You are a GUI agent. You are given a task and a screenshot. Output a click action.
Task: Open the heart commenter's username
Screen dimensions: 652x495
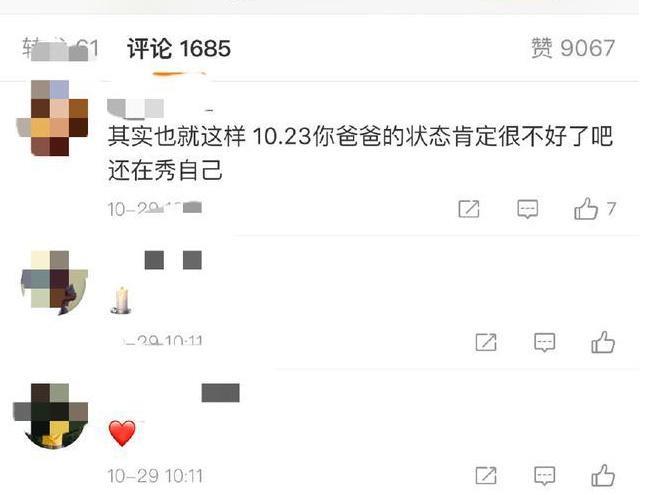[x=220, y=393]
